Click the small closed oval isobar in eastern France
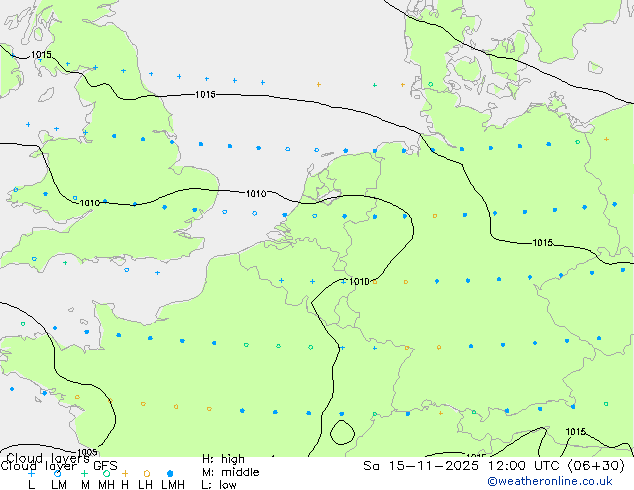634x490 pixels. [342, 432]
